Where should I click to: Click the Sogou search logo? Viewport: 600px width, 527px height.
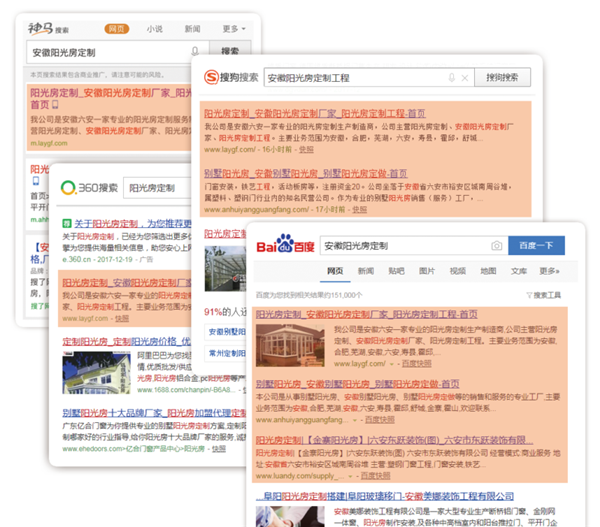click(231, 77)
